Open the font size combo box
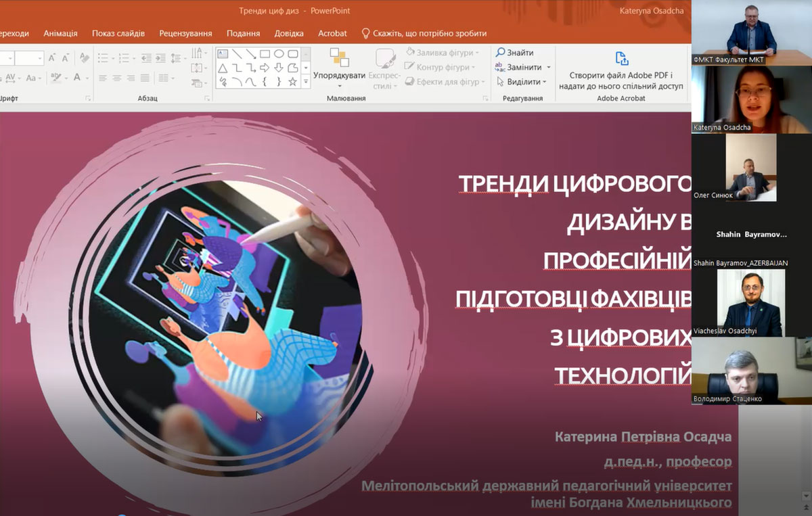 [x=29, y=58]
